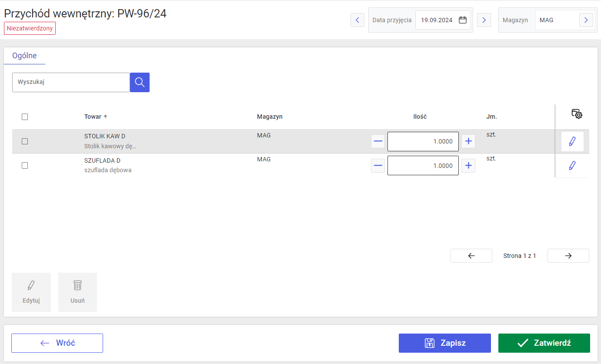This screenshot has height=364, width=601.
Task: Click the 'Przychód wewnętrzny: PW-96/24' title
Action: pyautogui.click(x=85, y=13)
